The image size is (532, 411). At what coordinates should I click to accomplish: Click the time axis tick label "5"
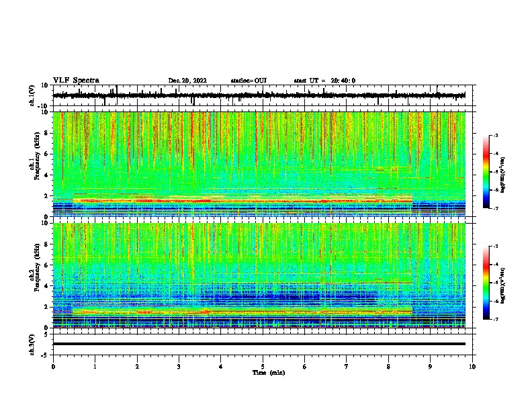(263, 367)
